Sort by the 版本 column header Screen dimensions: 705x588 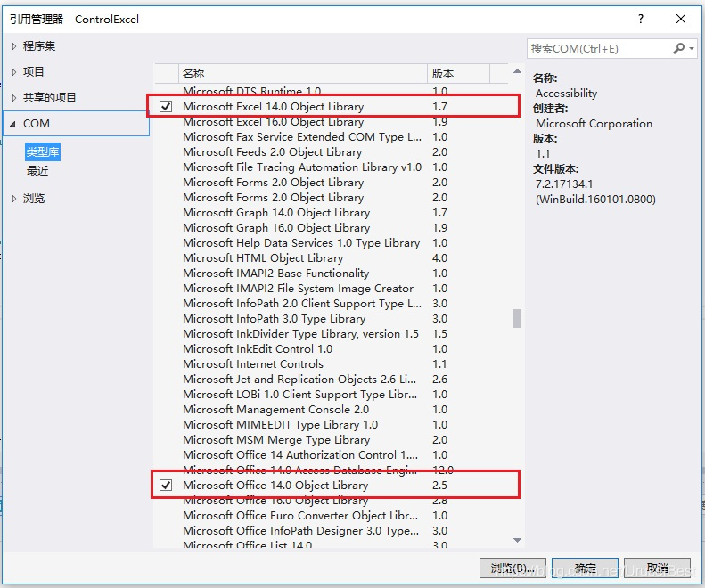(458, 73)
